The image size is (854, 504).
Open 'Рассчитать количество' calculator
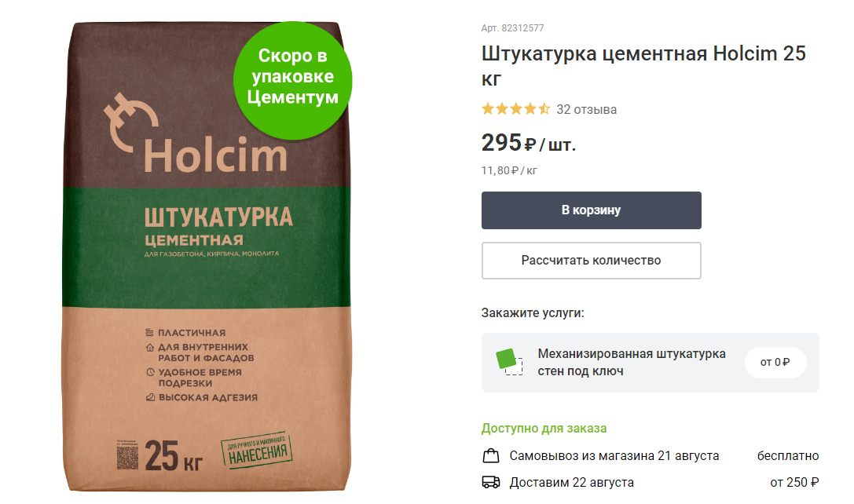click(x=591, y=261)
